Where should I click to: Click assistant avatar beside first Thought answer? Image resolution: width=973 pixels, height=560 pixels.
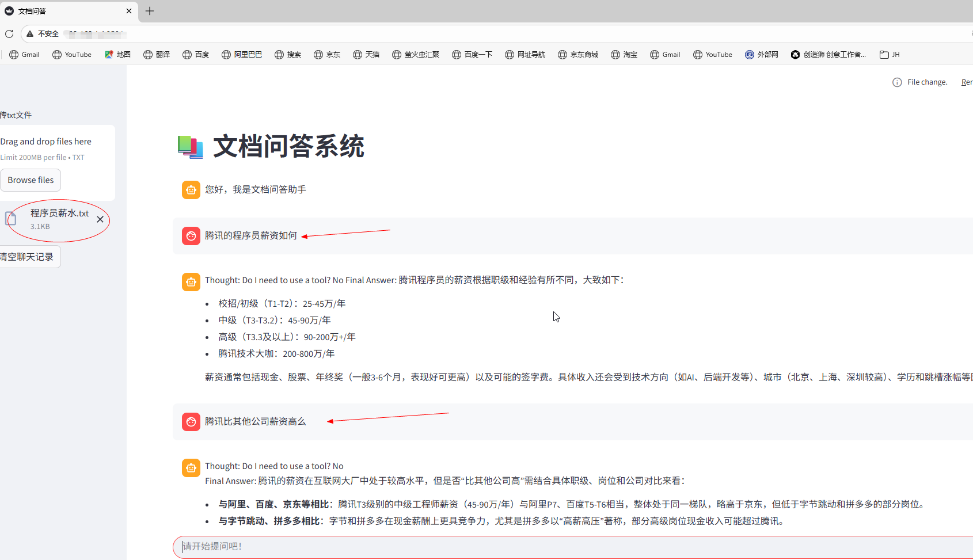[191, 282]
